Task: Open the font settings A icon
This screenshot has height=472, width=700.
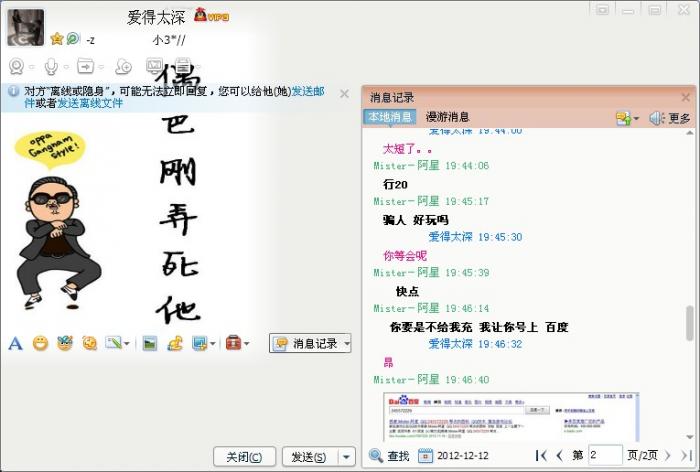Action: (x=16, y=343)
